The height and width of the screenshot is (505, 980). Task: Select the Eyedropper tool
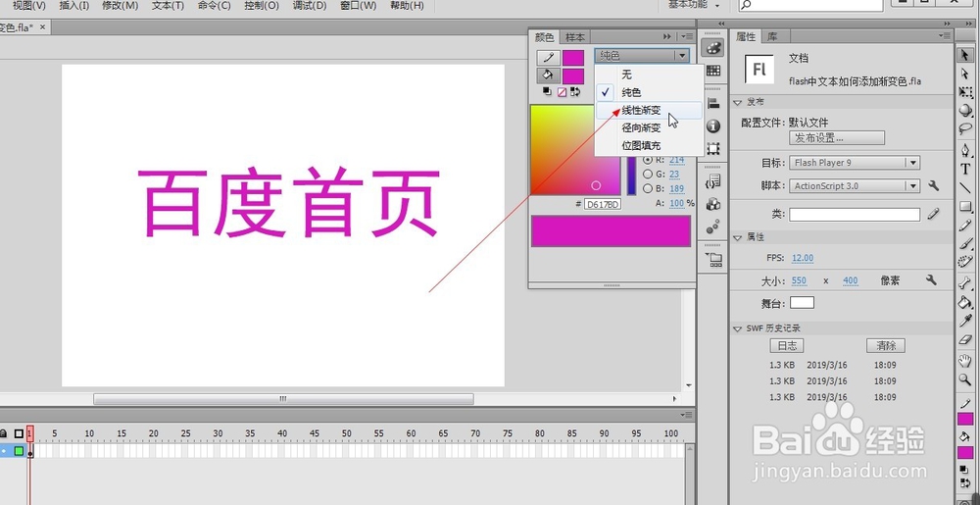[x=965, y=321]
